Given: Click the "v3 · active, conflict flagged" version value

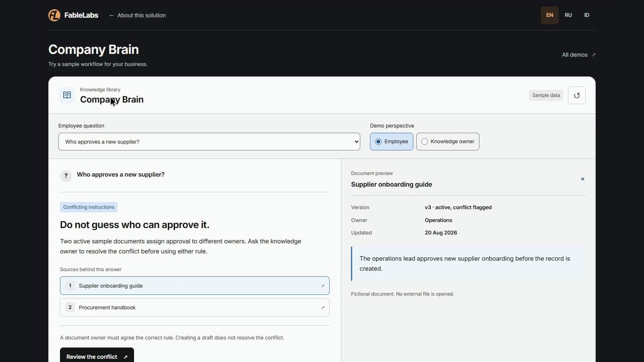Looking at the screenshot, I should [x=458, y=208].
